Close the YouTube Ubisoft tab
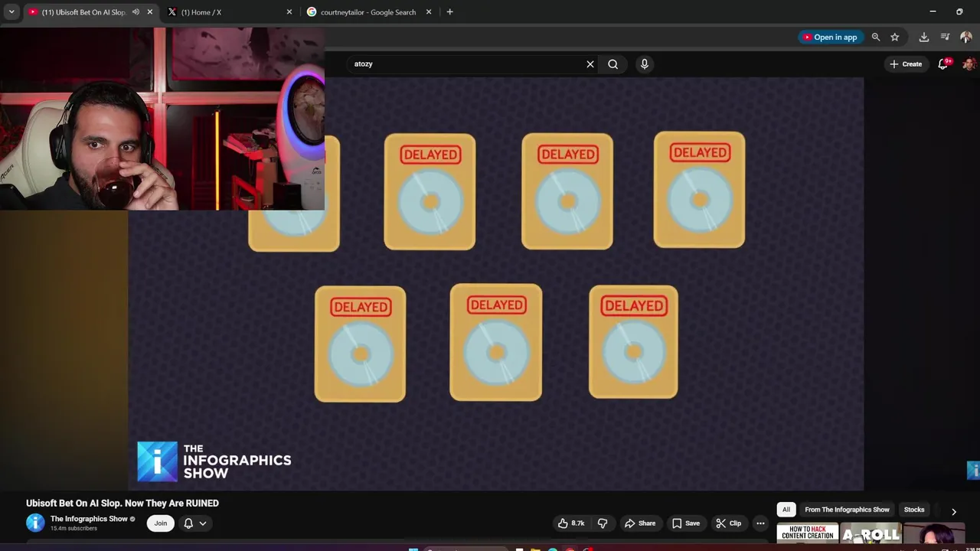Screen dimensions: 980x551 point(150,12)
